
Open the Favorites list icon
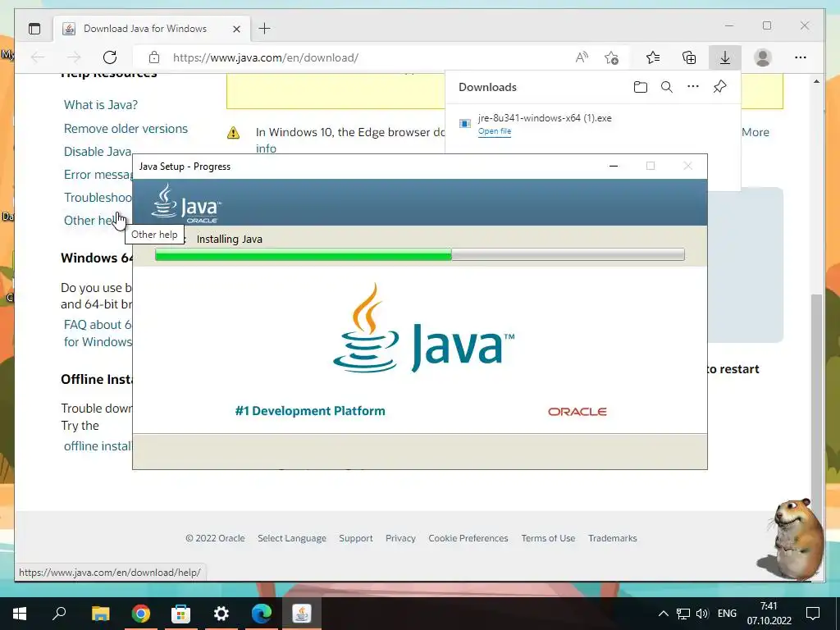[653, 57]
